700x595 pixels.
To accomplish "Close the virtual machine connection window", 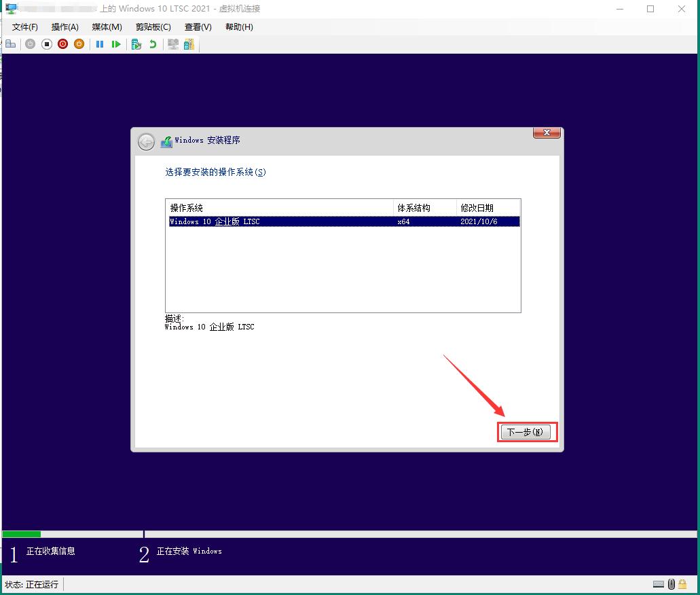I will tap(682, 9).
